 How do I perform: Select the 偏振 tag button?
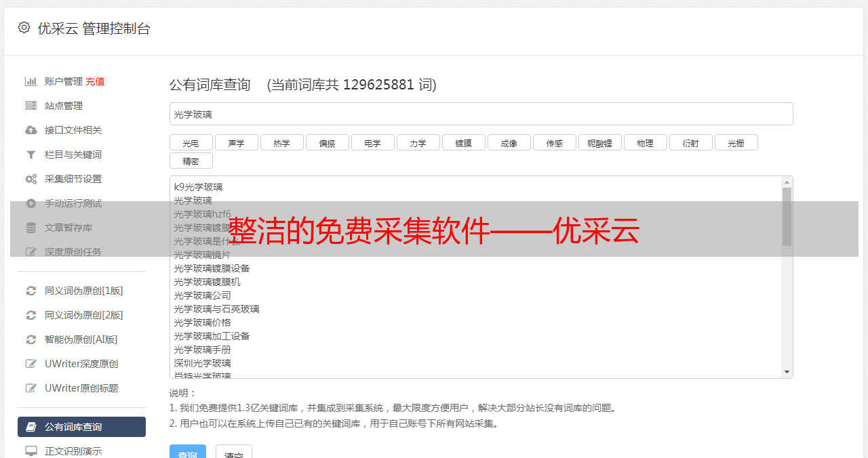(x=327, y=142)
